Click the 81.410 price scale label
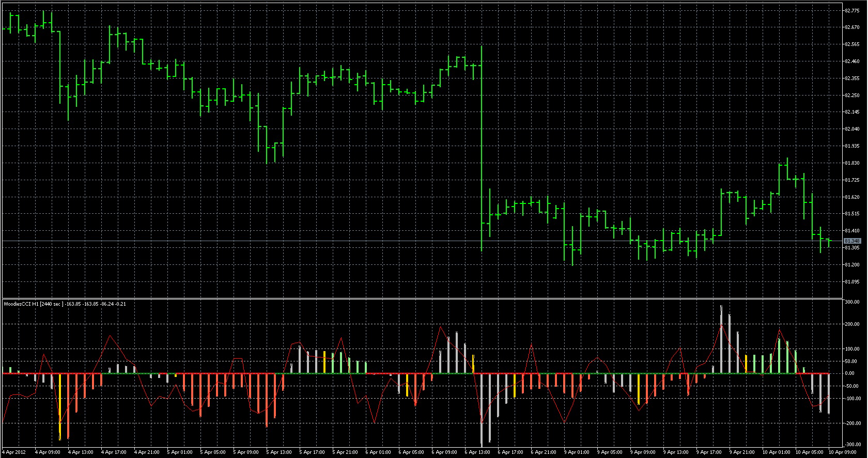The height and width of the screenshot is (458, 868). coord(852,231)
